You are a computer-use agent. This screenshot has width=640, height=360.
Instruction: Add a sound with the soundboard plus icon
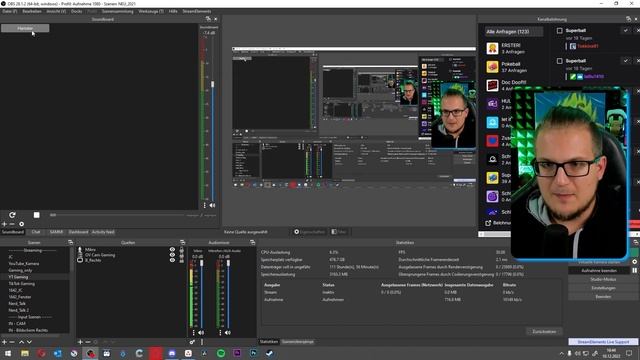tap(4, 224)
